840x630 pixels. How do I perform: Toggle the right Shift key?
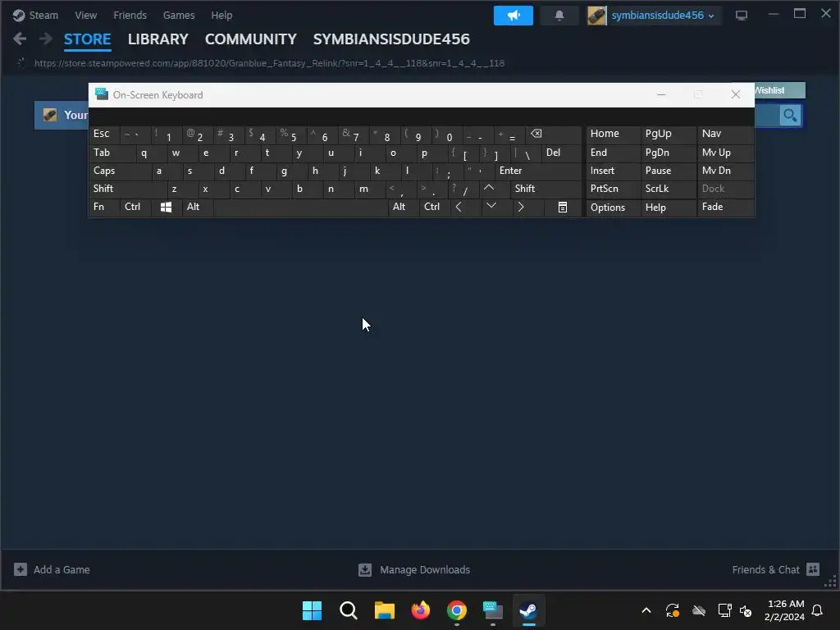tap(546, 189)
